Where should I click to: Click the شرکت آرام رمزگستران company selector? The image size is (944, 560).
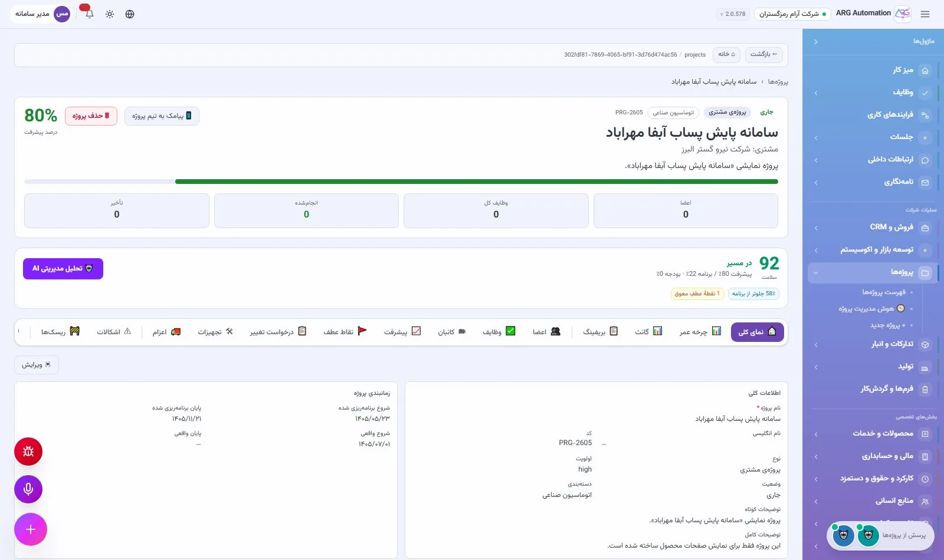click(x=792, y=14)
